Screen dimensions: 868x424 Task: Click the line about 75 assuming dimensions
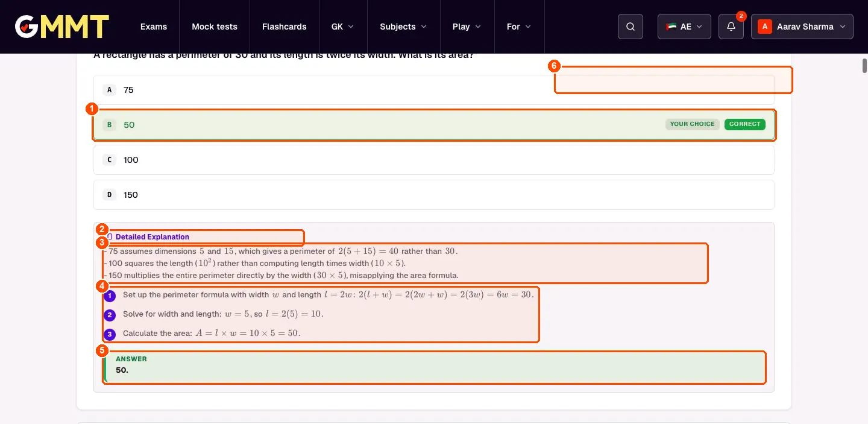[281, 252]
